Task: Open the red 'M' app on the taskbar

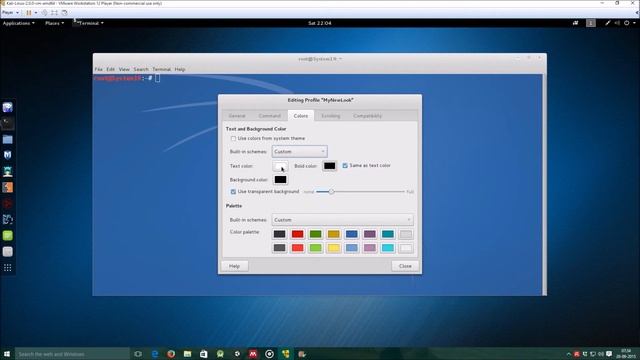Action: click(253, 354)
